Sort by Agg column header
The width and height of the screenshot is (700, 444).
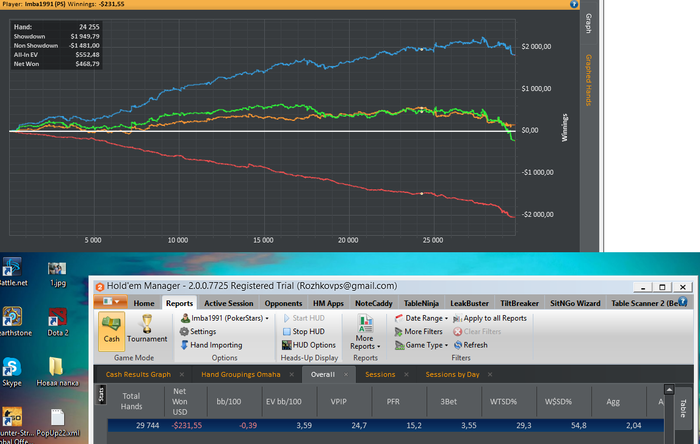pyautogui.click(x=613, y=402)
